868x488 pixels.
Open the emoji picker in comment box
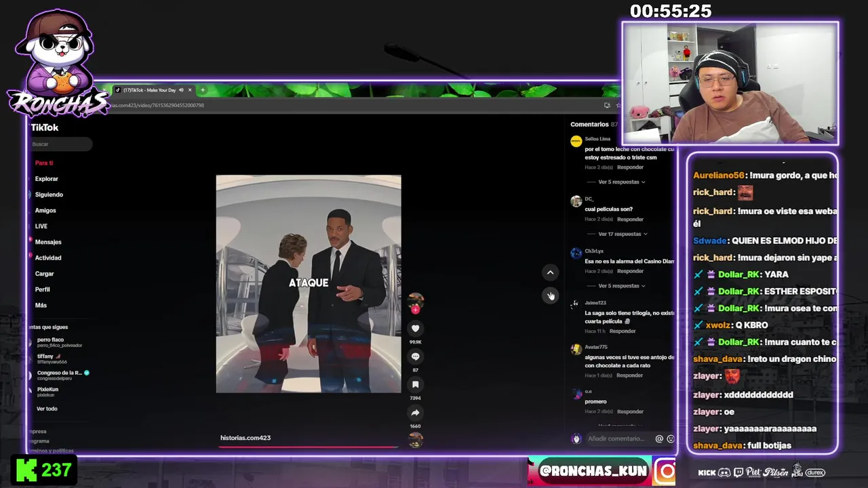(671, 439)
